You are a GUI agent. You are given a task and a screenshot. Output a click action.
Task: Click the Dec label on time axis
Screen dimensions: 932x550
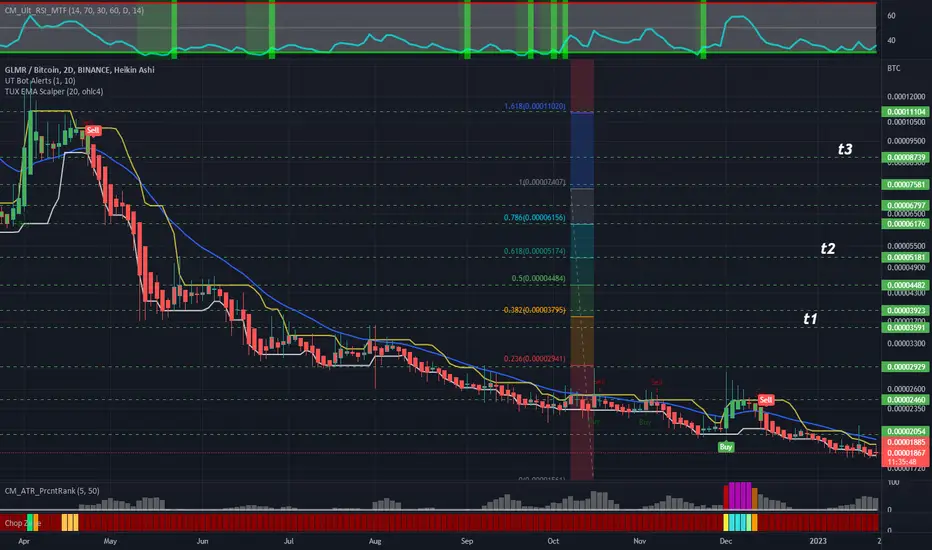click(725, 541)
